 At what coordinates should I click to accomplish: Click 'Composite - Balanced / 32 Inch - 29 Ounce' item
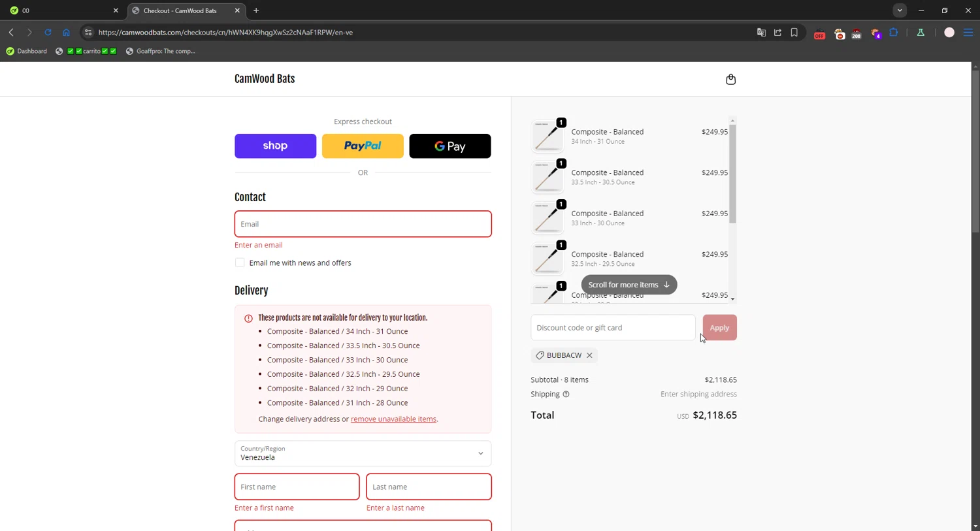(x=337, y=388)
